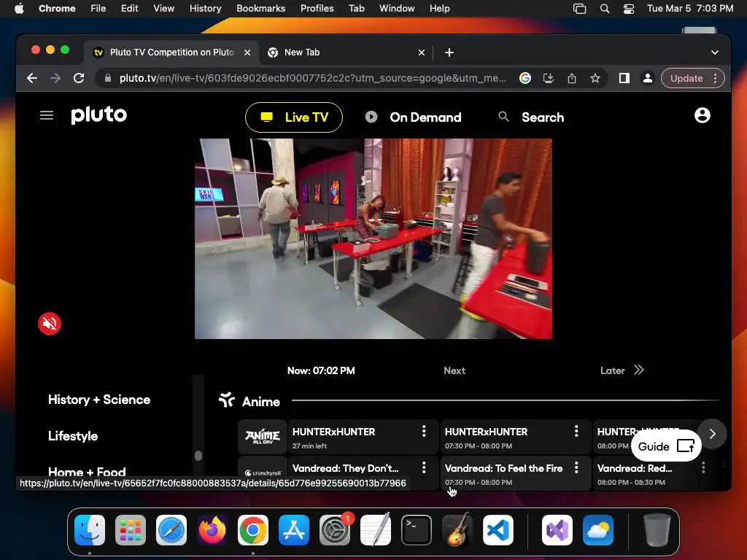Jump to Later with double chevron
Image resolution: width=747 pixels, height=560 pixels.
click(x=638, y=370)
